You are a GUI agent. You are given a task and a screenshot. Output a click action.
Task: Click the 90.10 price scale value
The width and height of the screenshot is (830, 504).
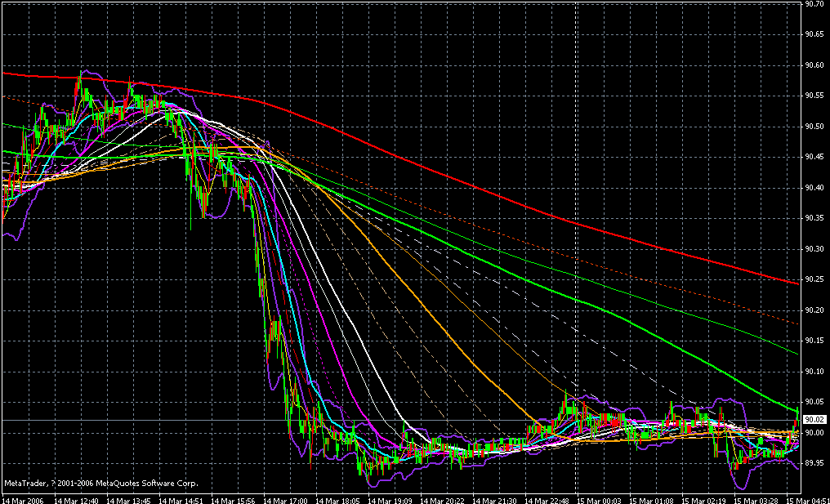(813, 372)
